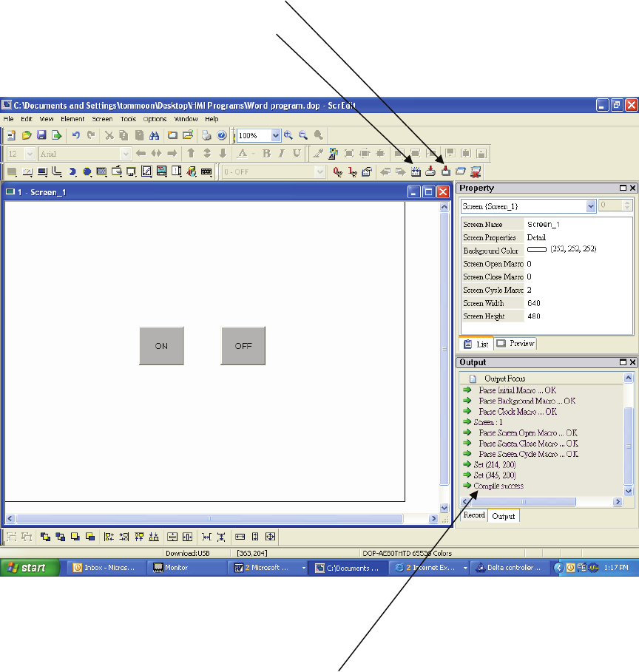
Task: Click the Background Color swatch
Action: [x=536, y=251]
